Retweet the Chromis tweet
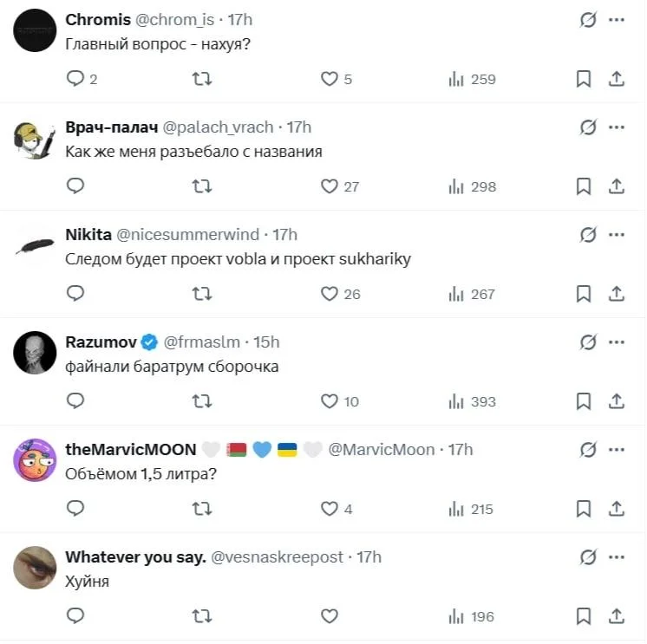This screenshot has height=644, width=647. click(201, 79)
